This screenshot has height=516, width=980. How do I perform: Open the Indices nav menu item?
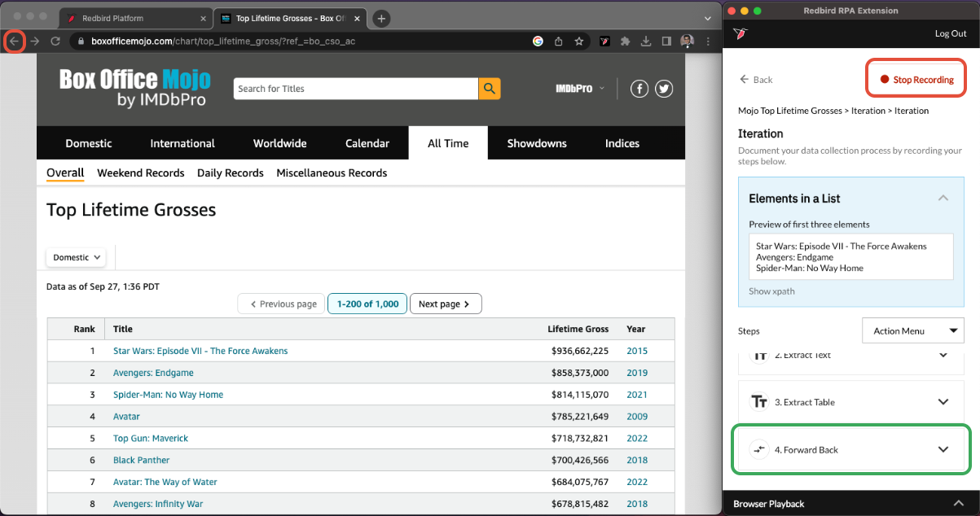click(622, 143)
